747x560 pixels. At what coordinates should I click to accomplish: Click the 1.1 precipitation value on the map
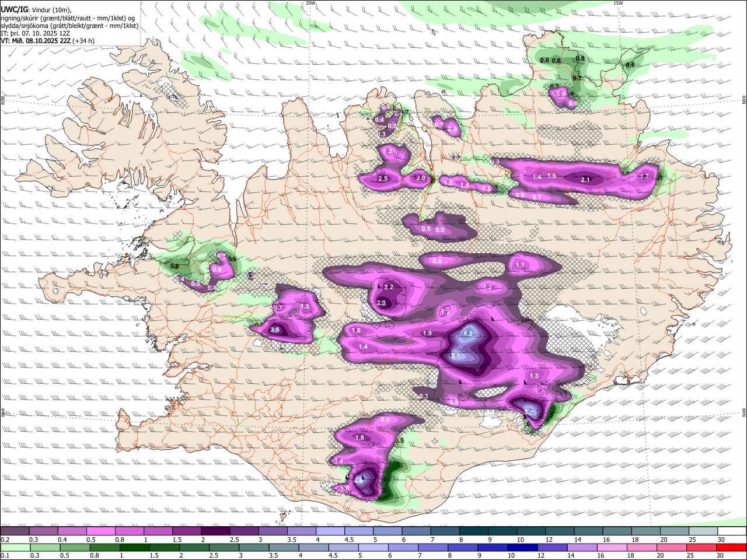click(521, 265)
